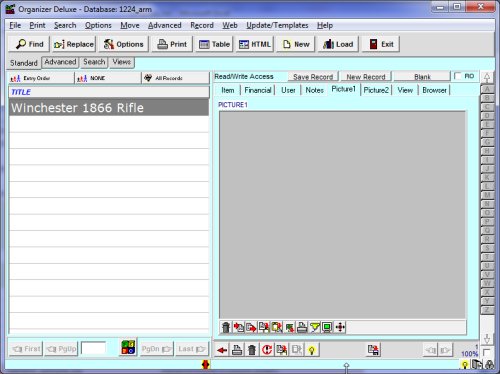Click the PgDn navigation button
Viewport: 500px width, 374px height.
(x=157, y=349)
